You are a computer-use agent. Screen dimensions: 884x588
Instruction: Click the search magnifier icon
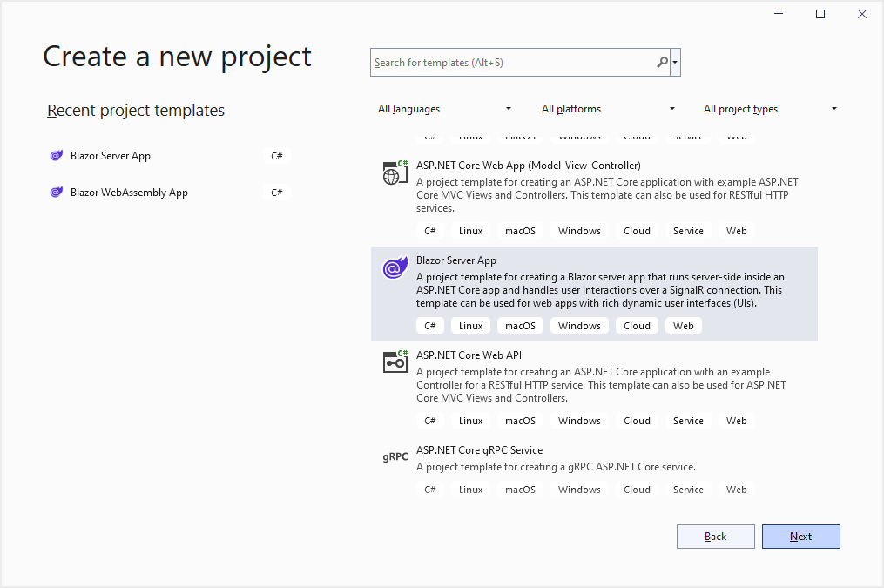663,63
